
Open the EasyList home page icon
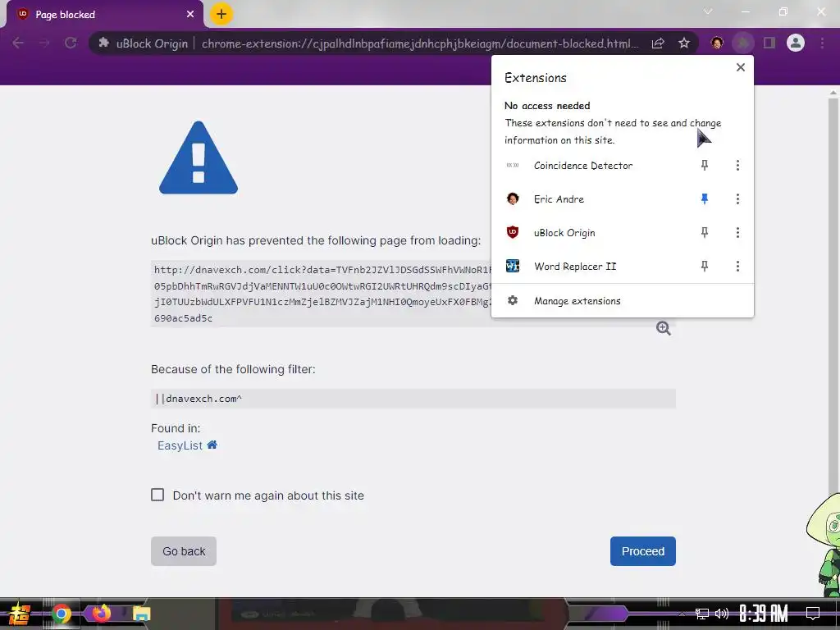point(212,445)
